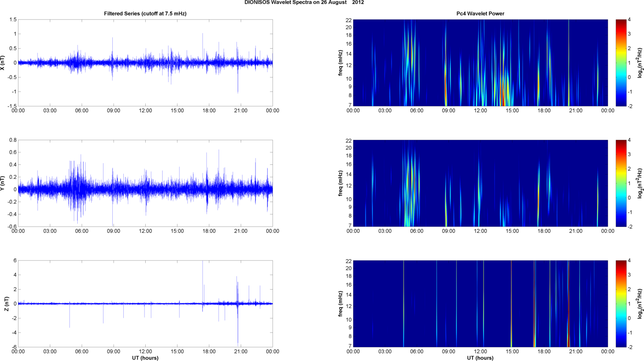
Task: Click freq (mHz) label of bottom spectrogram
Action: click(x=340, y=304)
